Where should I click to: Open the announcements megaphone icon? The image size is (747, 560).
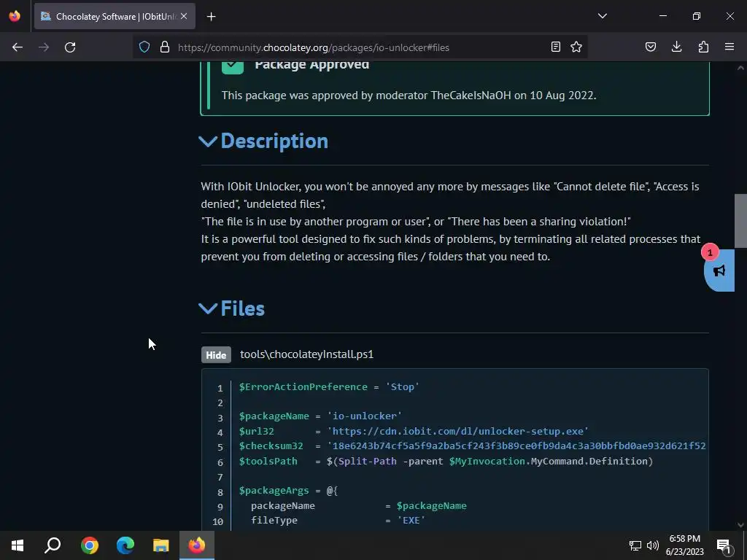click(719, 271)
